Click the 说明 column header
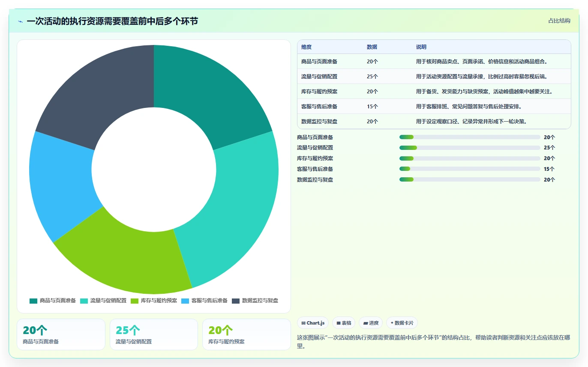The width and height of the screenshot is (588, 367). point(421,47)
